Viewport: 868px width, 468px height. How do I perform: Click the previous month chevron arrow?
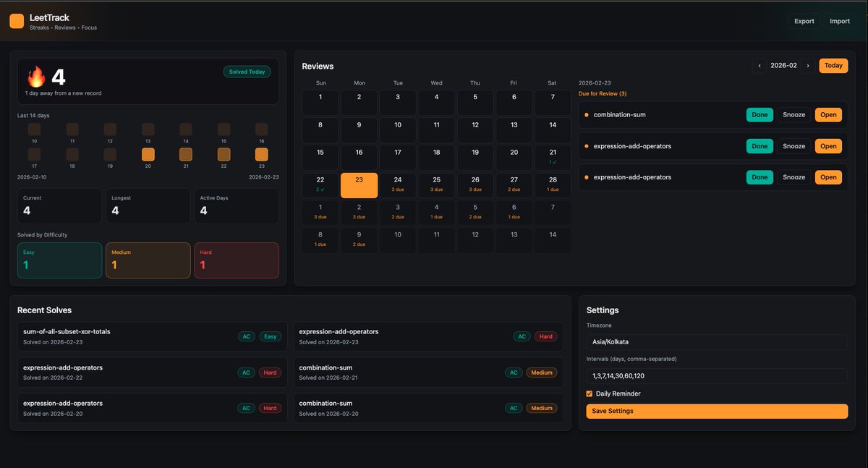pyautogui.click(x=759, y=65)
